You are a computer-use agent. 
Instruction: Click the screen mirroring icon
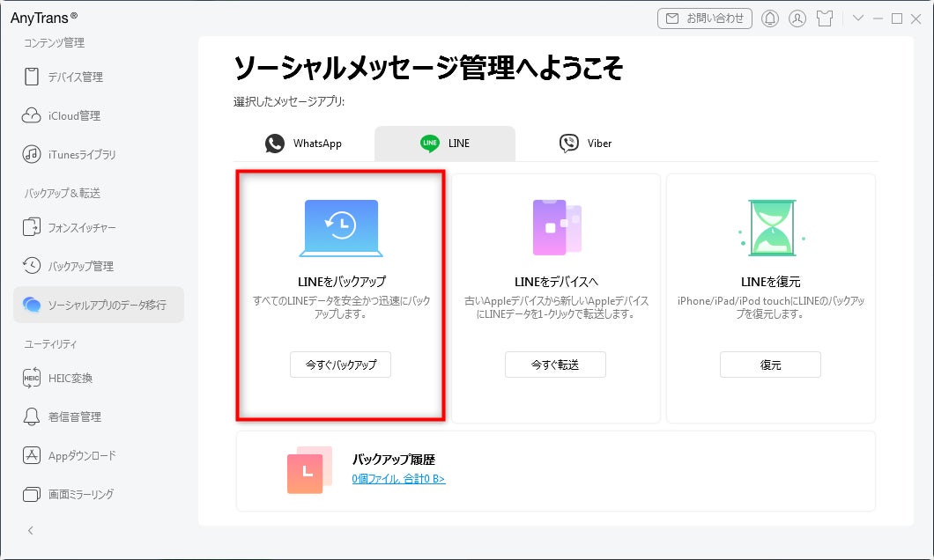(32, 494)
